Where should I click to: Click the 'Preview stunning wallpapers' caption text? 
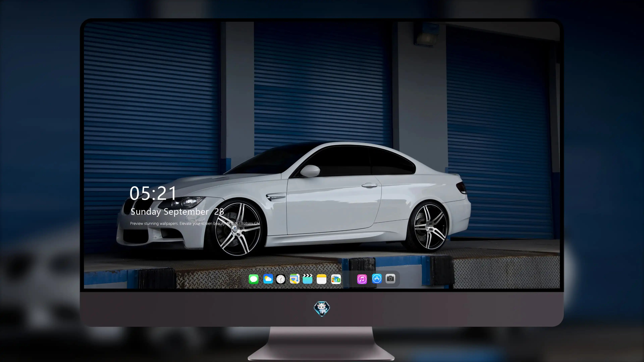(195, 223)
